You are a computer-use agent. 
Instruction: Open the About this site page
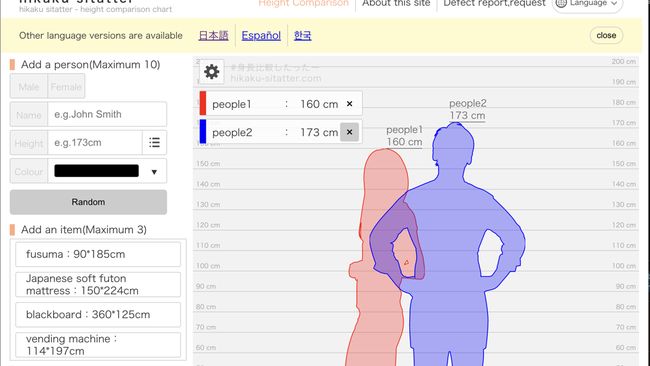[x=396, y=3]
